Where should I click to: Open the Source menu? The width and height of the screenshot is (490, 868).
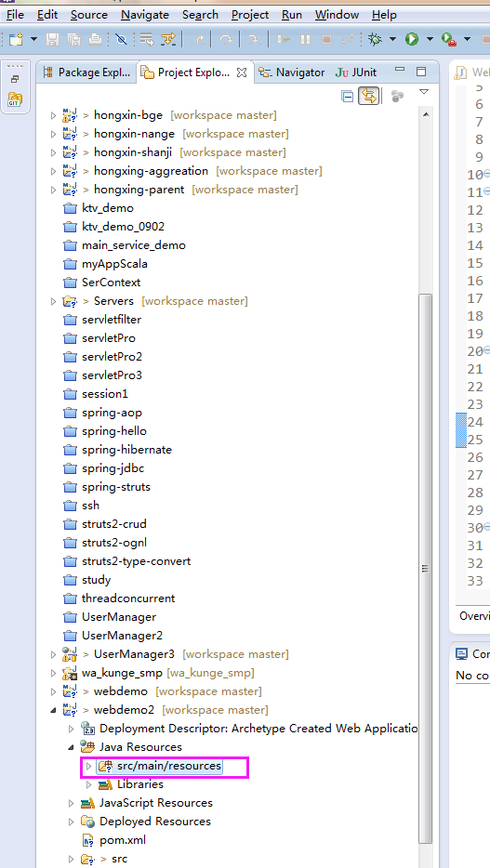[x=88, y=15]
